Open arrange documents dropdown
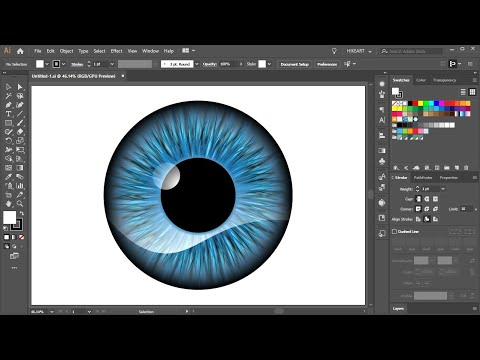The height and width of the screenshot is (360, 480). [x=188, y=51]
